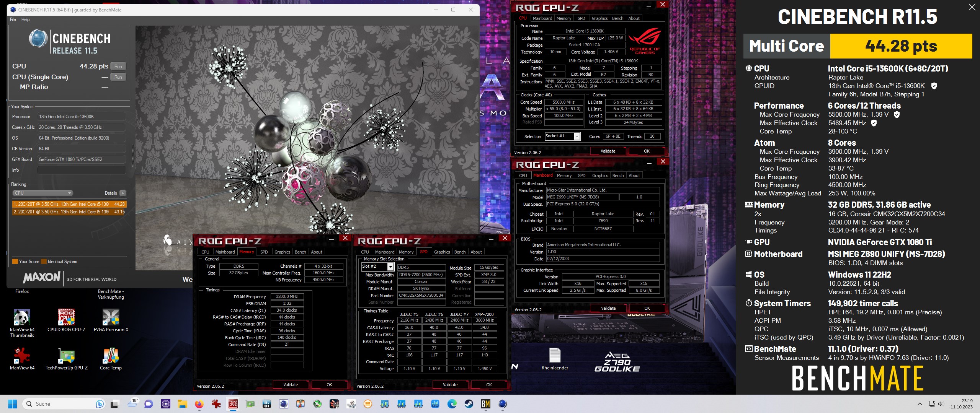The width and height of the screenshot is (980, 413).
Task: Click Validate in CPU-Z Memory window
Action: coord(291,385)
